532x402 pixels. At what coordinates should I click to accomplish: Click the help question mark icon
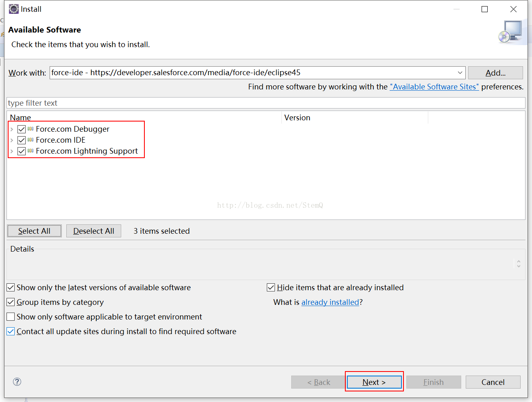tap(17, 382)
